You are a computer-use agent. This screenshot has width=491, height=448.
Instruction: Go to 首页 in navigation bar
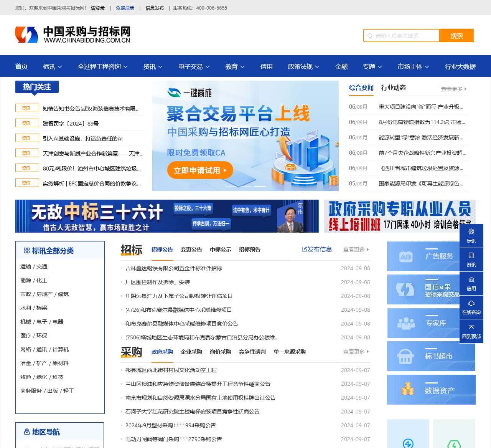pyautogui.click(x=21, y=66)
